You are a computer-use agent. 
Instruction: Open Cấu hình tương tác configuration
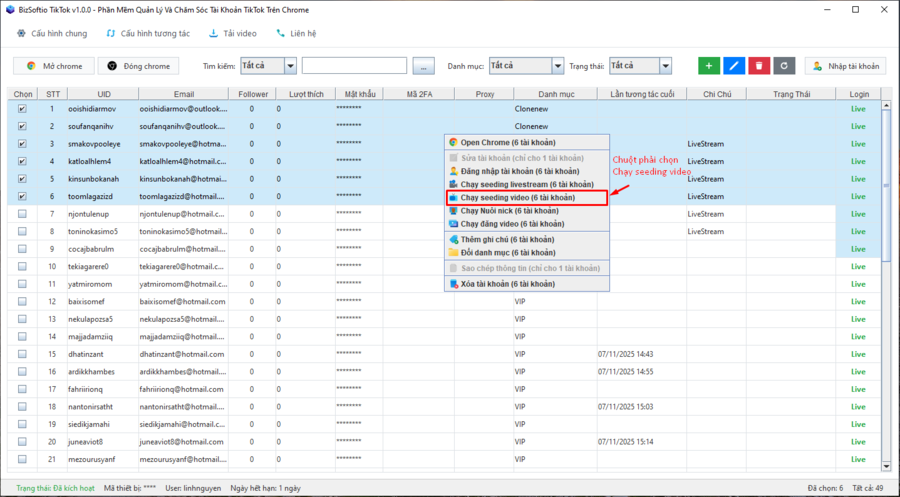pos(147,33)
